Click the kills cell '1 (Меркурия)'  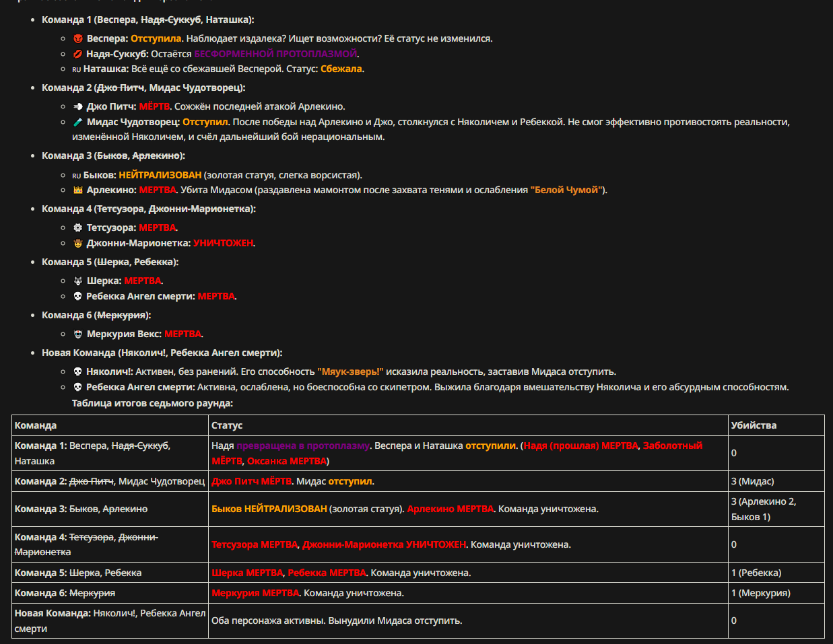pyautogui.click(x=776, y=593)
